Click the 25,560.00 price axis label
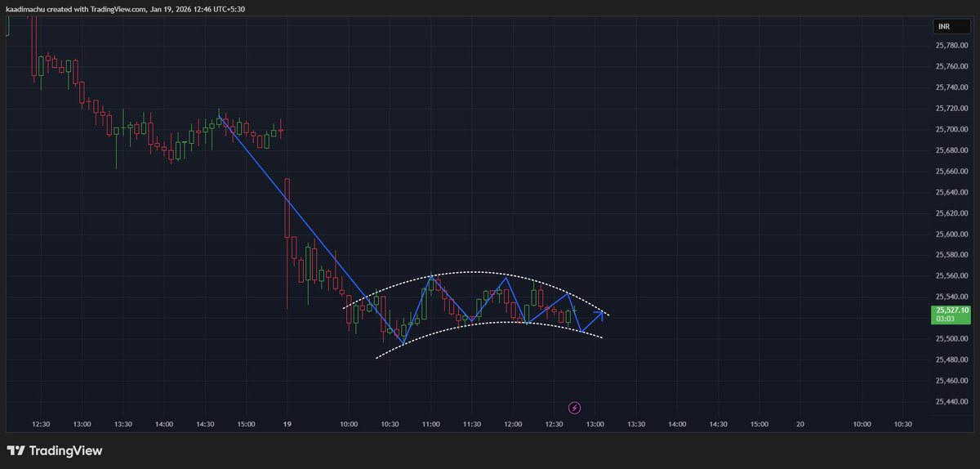This screenshot has width=980, height=469. [951, 276]
